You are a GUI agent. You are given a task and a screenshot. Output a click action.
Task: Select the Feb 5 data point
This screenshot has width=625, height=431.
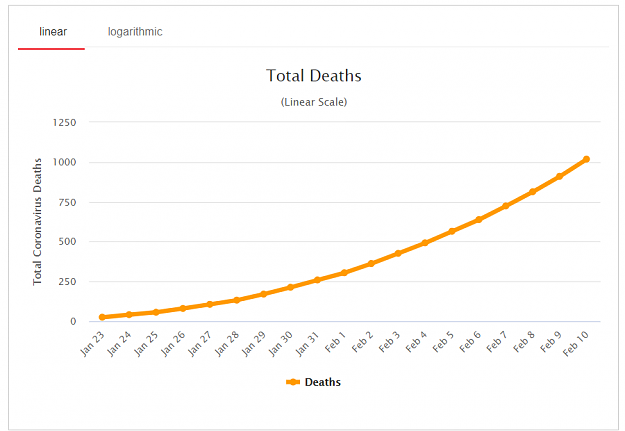[452, 231]
